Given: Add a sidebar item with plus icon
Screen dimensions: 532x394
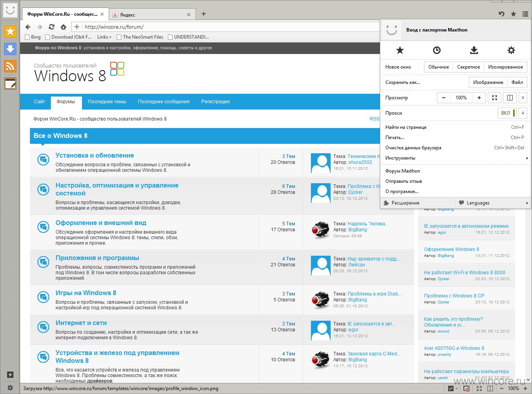Looking at the screenshot, I should [10, 375].
